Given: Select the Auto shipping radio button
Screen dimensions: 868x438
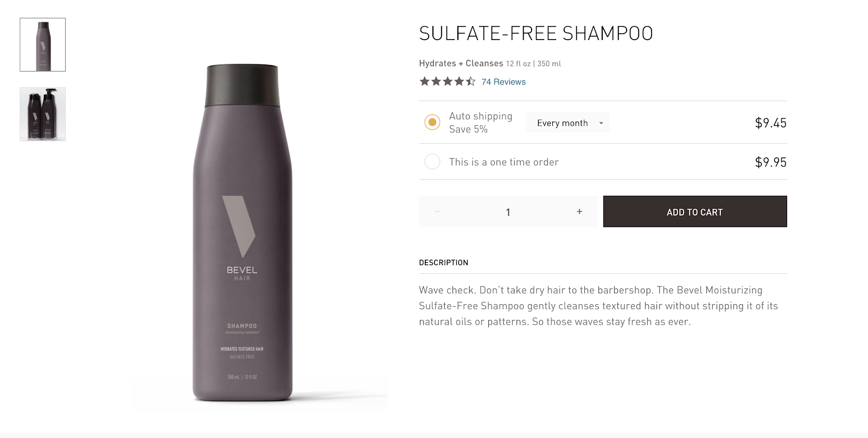Looking at the screenshot, I should (x=432, y=122).
